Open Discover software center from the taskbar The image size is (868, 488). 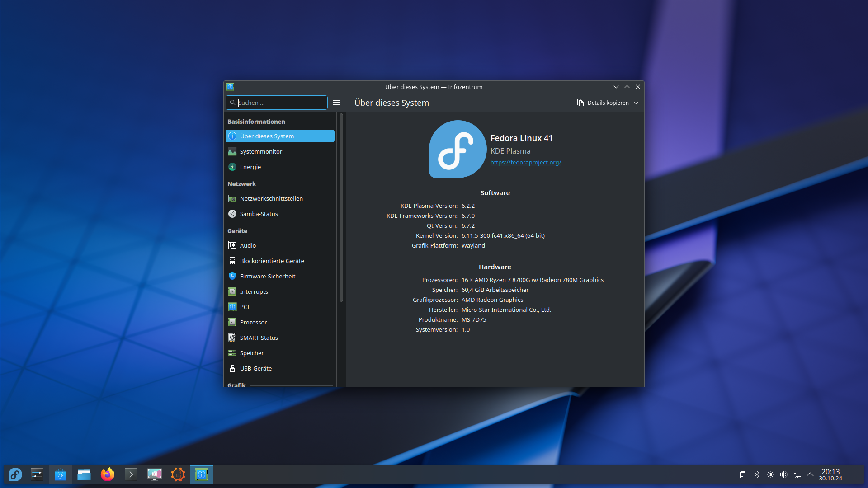[61, 474]
